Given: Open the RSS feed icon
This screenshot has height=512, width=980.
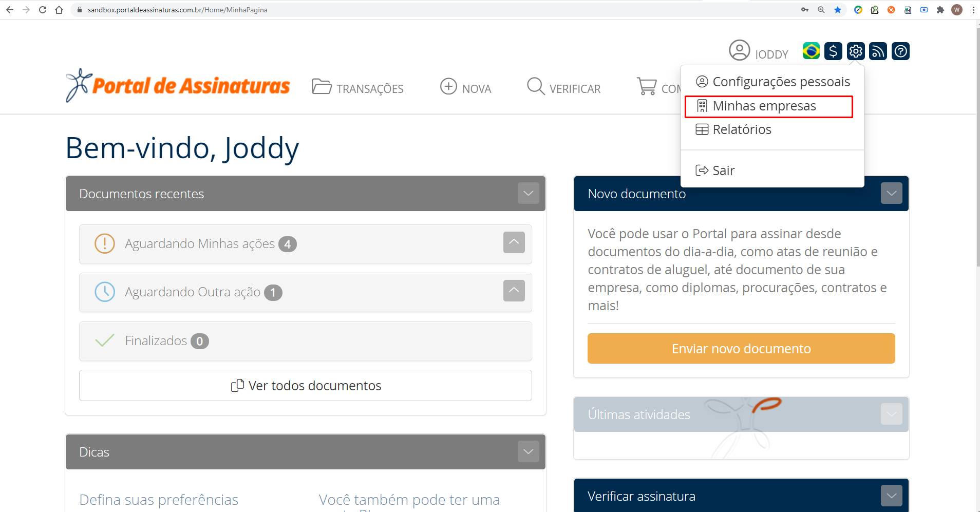Looking at the screenshot, I should [x=878, y=51].
